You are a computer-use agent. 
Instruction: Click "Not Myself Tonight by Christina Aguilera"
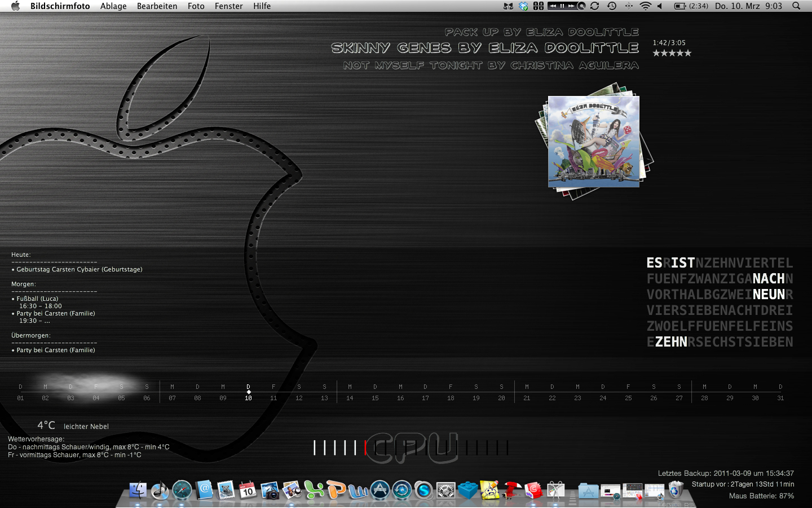point(491,65)
